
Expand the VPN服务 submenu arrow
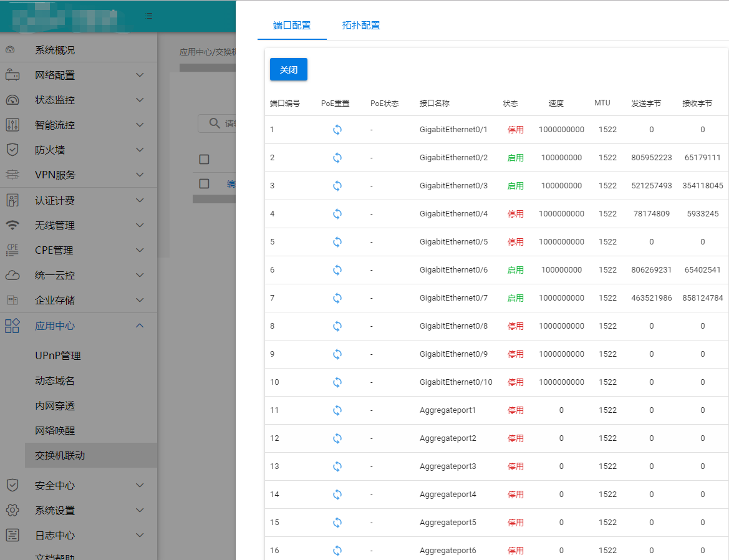click(140, 175)
